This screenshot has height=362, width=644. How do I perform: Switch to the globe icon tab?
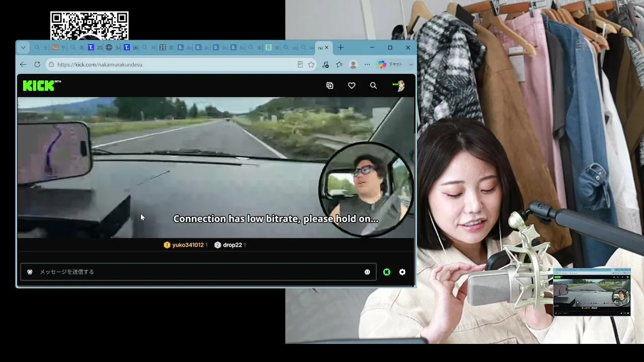click(109, 48)
